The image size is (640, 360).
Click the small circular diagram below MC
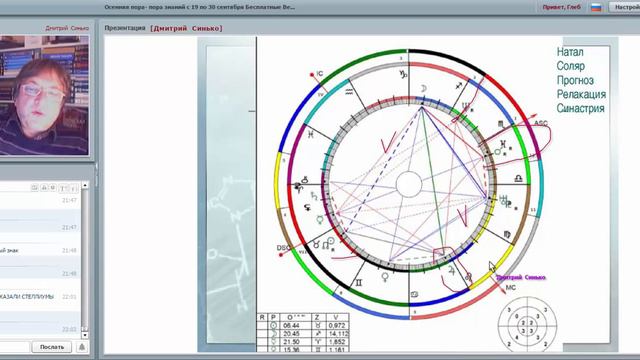(527, 325)
